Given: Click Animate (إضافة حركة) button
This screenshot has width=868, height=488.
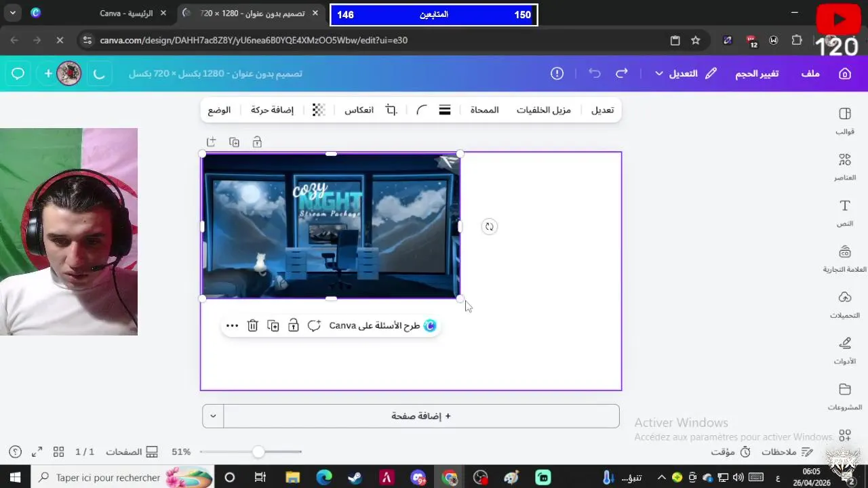Looking at the screenshot, I should [272, 110].
